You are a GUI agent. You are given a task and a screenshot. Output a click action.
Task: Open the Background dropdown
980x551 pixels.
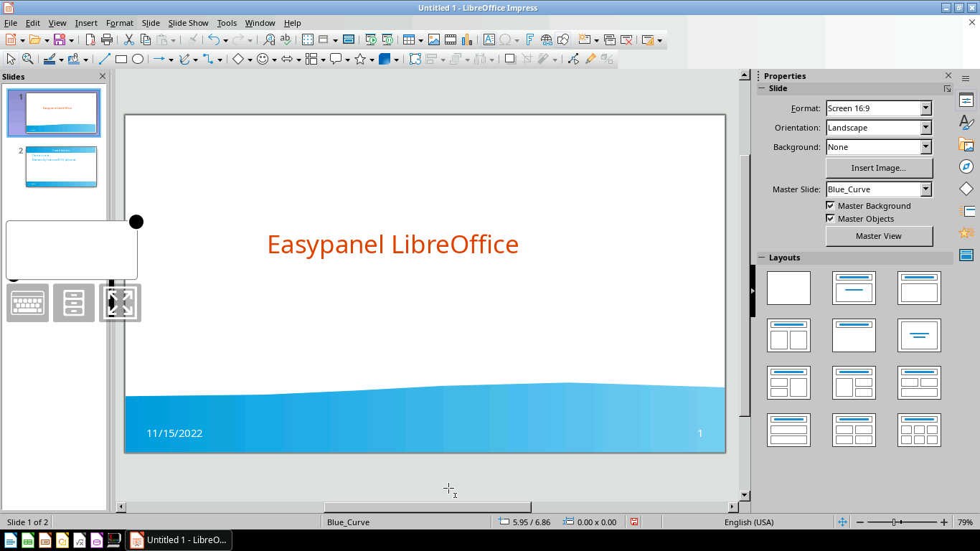pyautogui.click(x=928, y=146)
